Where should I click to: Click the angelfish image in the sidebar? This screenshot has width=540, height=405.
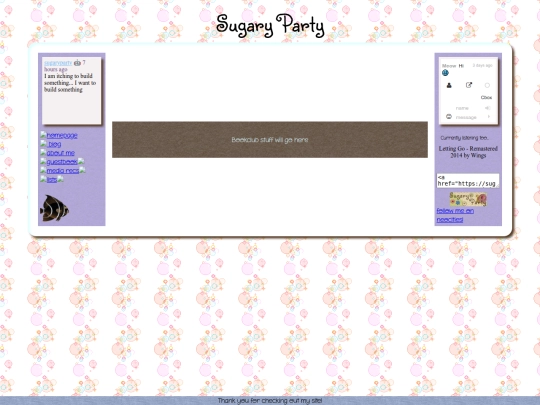(54, 208)
